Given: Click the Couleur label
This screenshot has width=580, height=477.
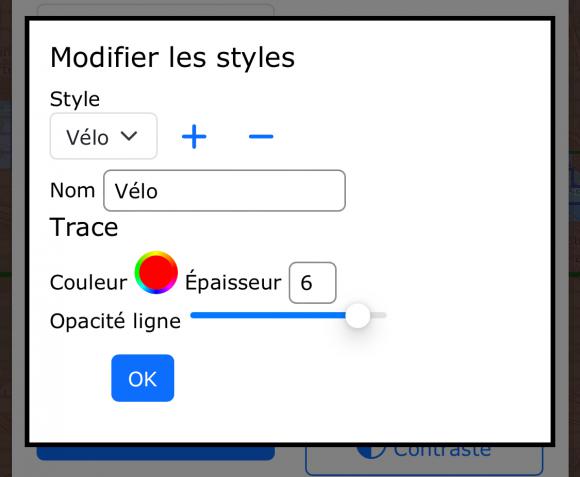Looking at the screenshot, I should coord(88,283).
